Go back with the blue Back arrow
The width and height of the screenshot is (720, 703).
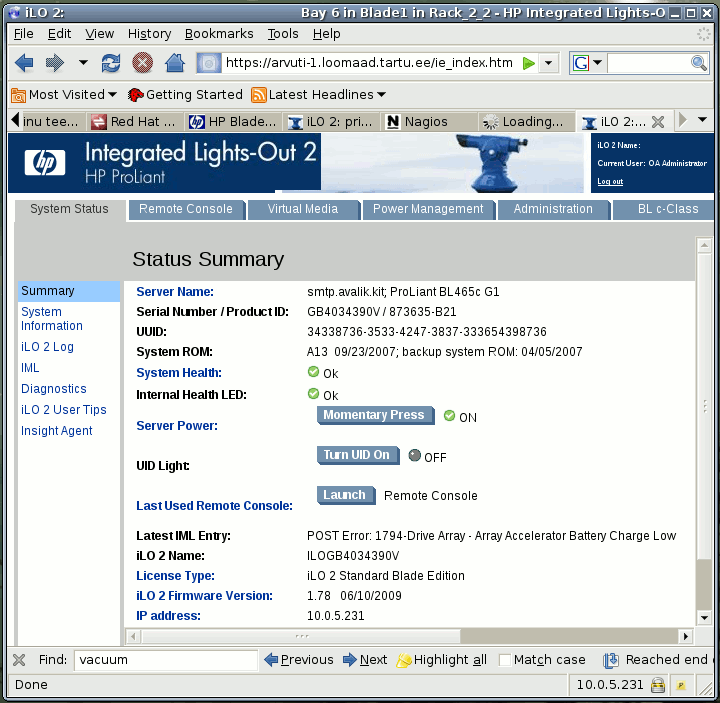(24, 63)
